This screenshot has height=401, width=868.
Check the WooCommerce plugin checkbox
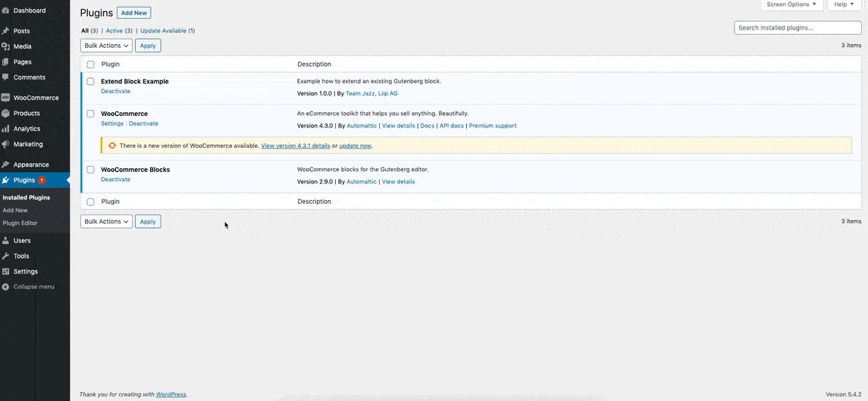point(90,114)
